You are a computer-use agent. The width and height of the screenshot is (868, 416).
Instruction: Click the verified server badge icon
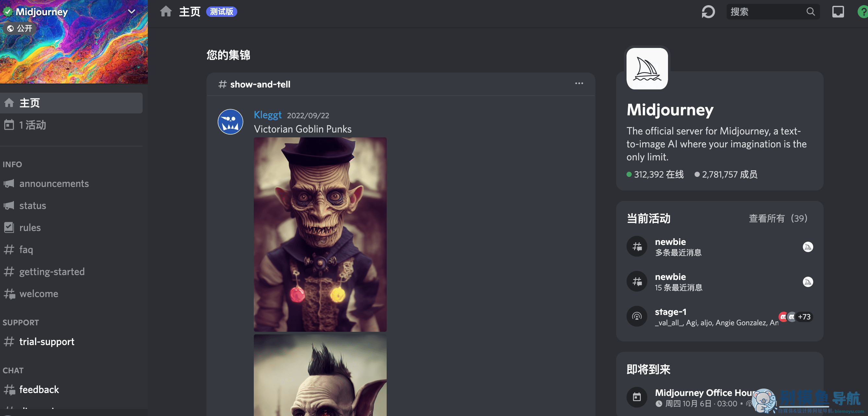[7, 12]
